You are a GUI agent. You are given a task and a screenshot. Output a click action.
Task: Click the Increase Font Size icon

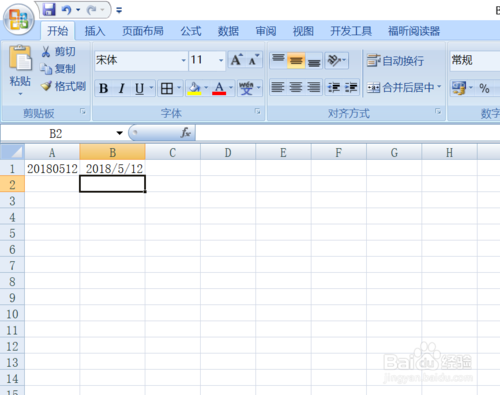coord(236,60)
